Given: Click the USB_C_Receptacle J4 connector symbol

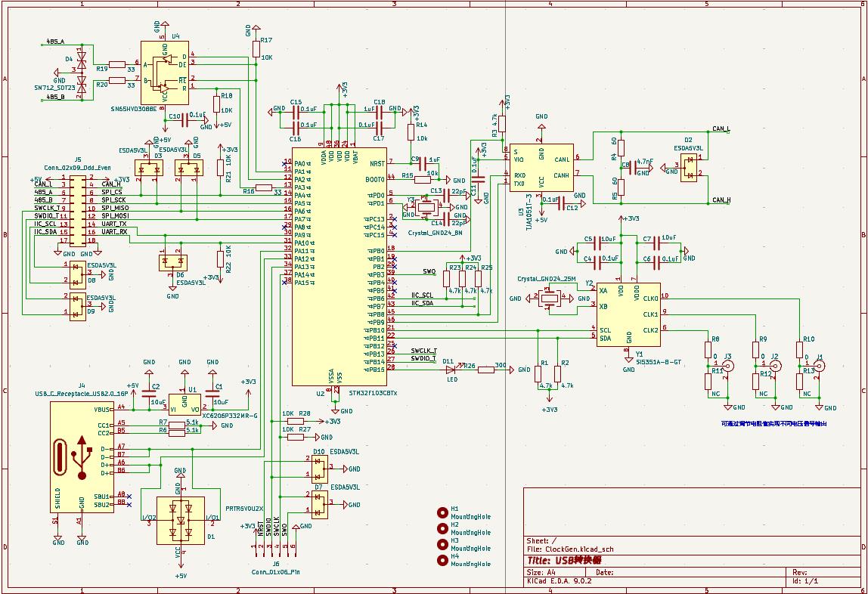Looking at the screenshot, I should tap(82, 457).
